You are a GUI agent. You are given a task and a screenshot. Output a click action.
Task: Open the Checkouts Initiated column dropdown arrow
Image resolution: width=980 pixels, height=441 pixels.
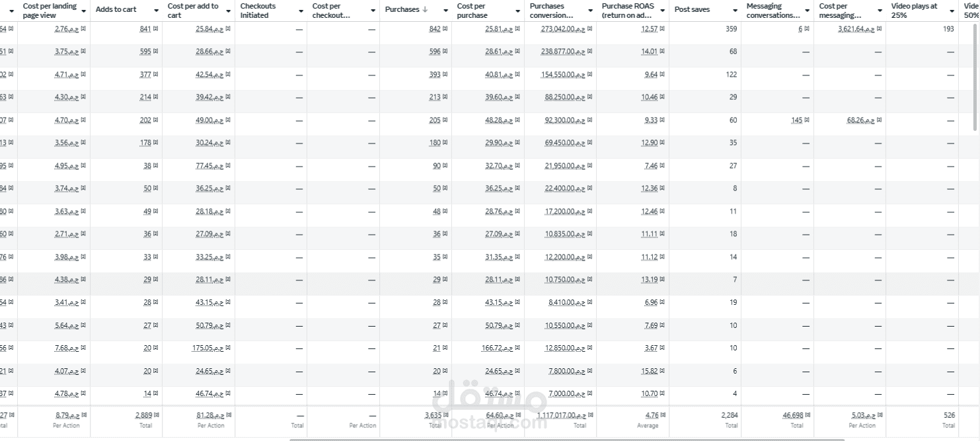click(x=301, y=11)
